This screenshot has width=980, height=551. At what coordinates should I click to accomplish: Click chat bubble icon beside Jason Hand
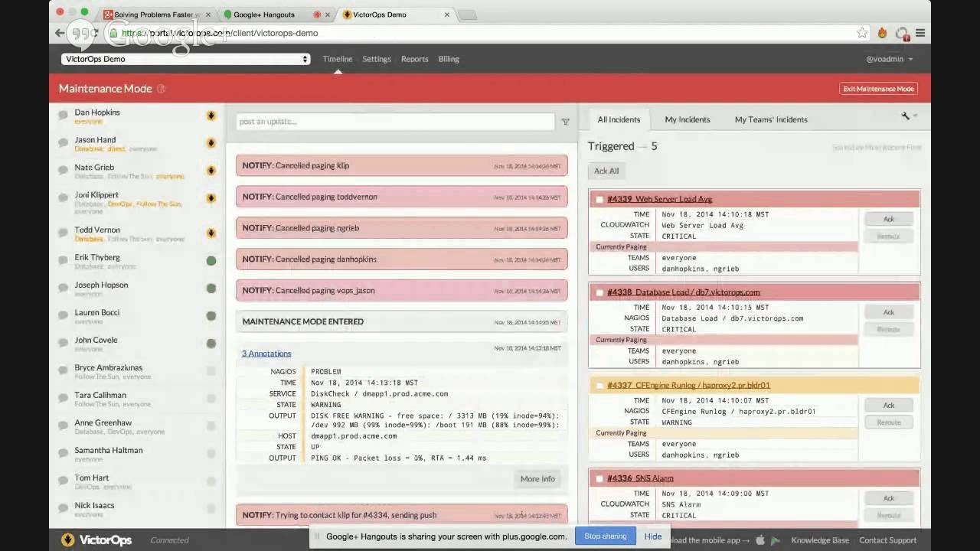click(64, 142)
